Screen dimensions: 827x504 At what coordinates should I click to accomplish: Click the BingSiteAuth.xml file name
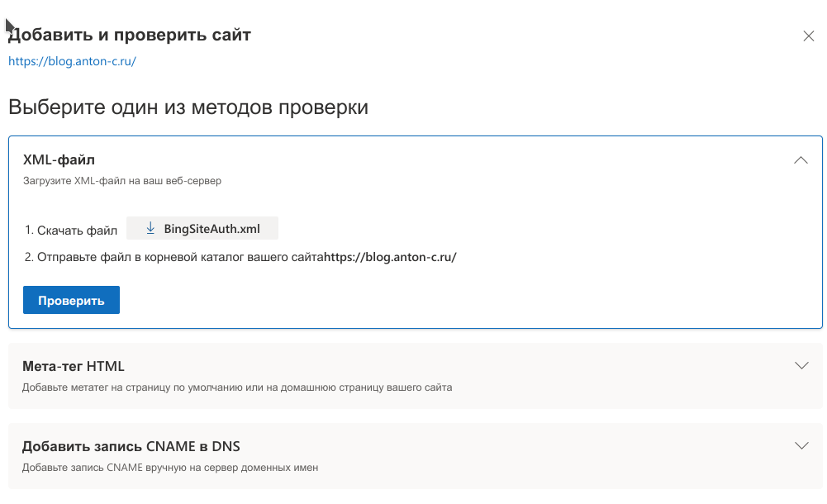pos(212,228)
